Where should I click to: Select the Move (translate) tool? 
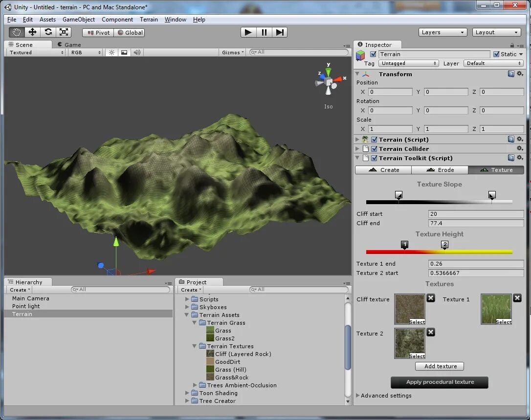tap(32, 32)
